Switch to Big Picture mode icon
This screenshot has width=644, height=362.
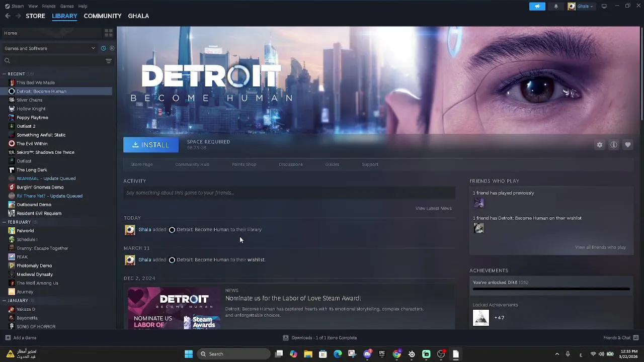(604, 6)
